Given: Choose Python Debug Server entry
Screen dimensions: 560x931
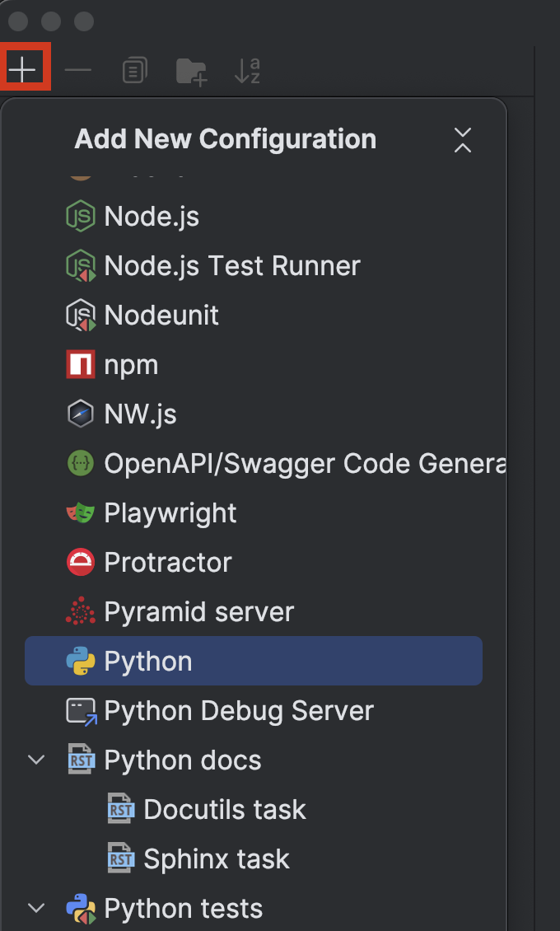Looking at the screenshot, I should 254,711.
